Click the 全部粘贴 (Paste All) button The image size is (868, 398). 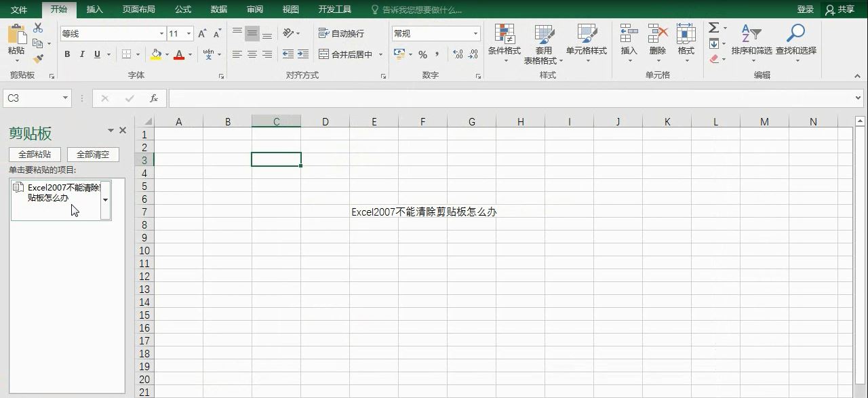(x=35, y=155)
